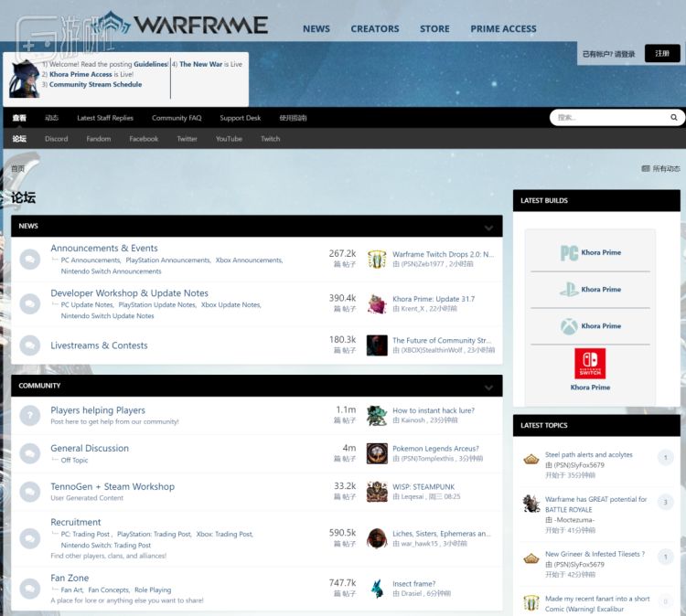Select the Community FAQ tab
Viewport: 686px width, 616px height.
(x=177, y=118)
